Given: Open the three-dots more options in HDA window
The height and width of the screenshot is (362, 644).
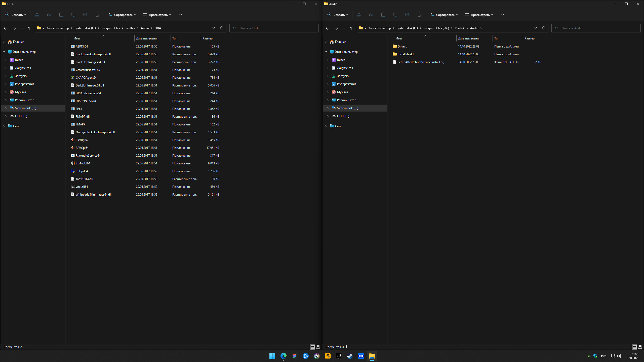Looking at the screenshot, I should click(x=181, y=15).
